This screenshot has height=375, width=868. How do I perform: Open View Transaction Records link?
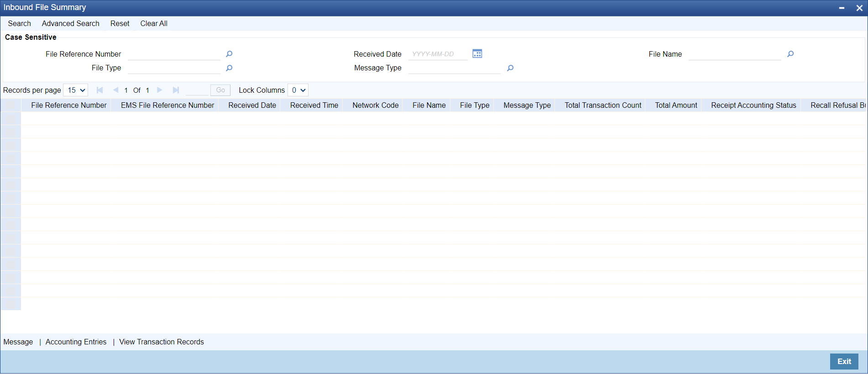(162, 342)
